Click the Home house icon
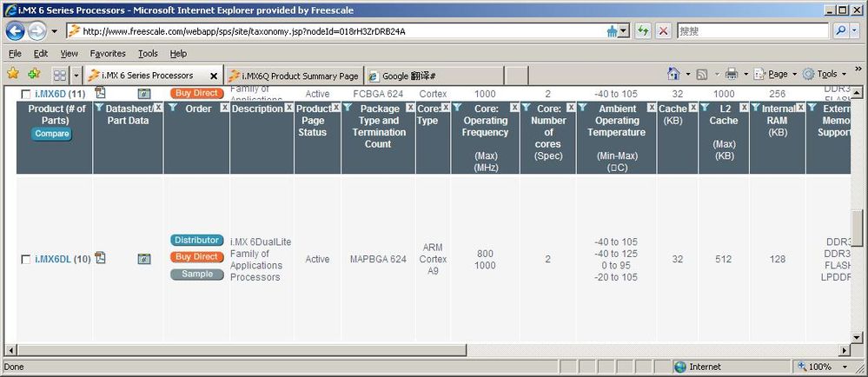 (673, 74)
